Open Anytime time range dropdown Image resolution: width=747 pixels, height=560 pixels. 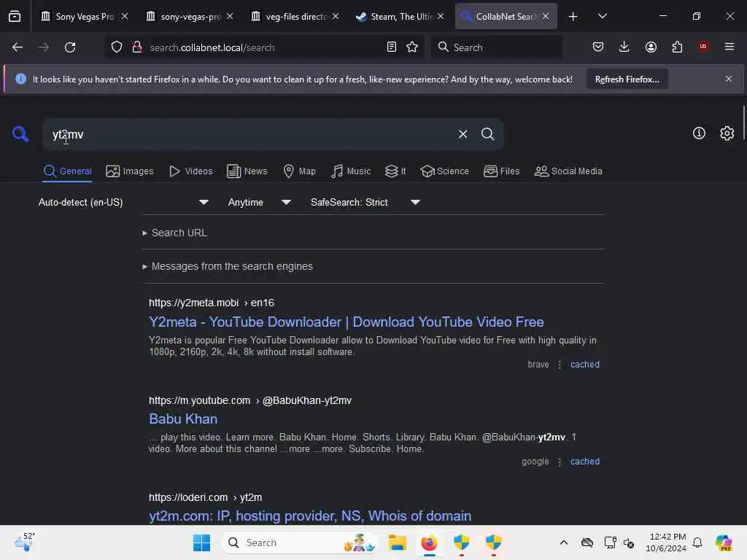[x=259, y=203]
